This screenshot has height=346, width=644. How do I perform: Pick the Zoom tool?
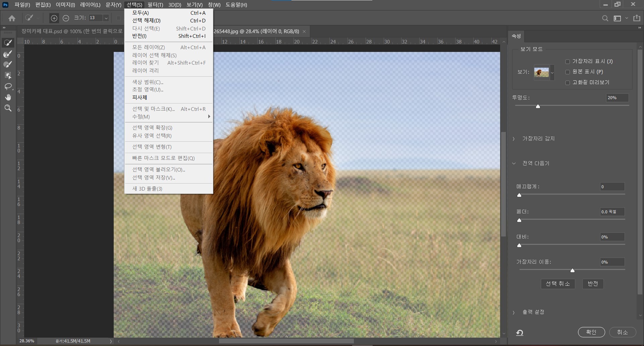8,108
